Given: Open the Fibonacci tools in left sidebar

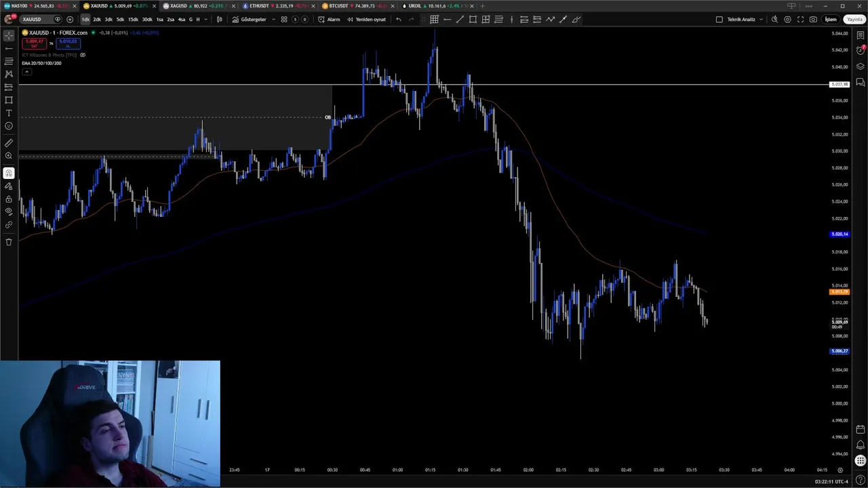Looking at the screenshot, I should click(9, 61).
